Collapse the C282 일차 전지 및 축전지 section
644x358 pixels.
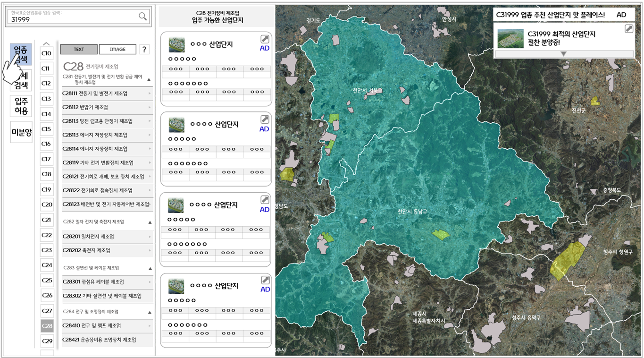[150, 222]
